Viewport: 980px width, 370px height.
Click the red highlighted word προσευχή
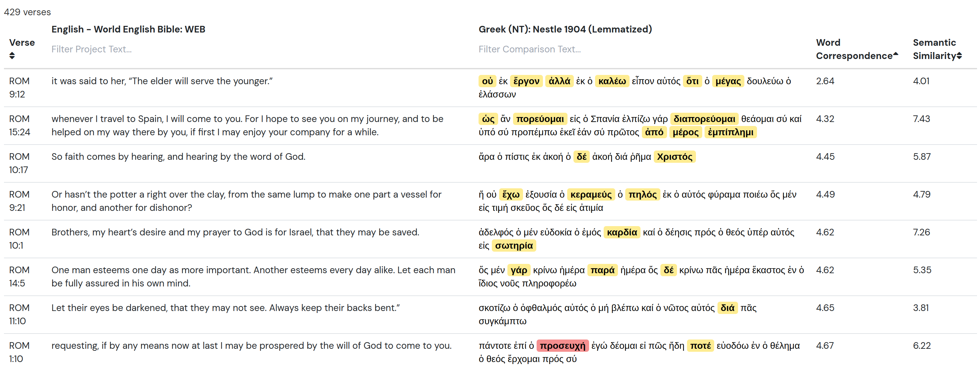tap(562, 346)
